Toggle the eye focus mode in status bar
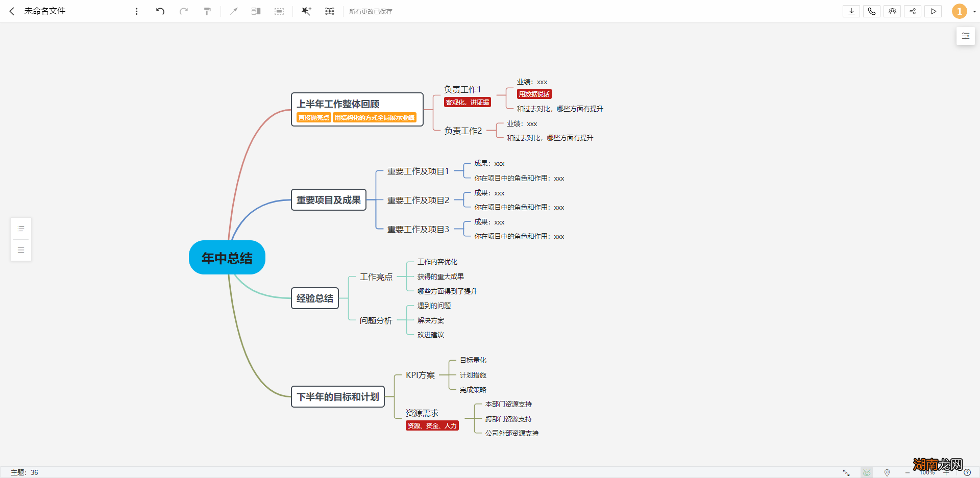This screenshot has width=980, height=478. click(866, 472)
